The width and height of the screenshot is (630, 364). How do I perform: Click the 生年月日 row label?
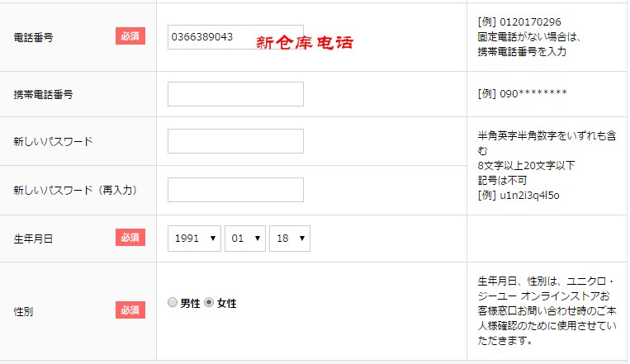[35, 239]
